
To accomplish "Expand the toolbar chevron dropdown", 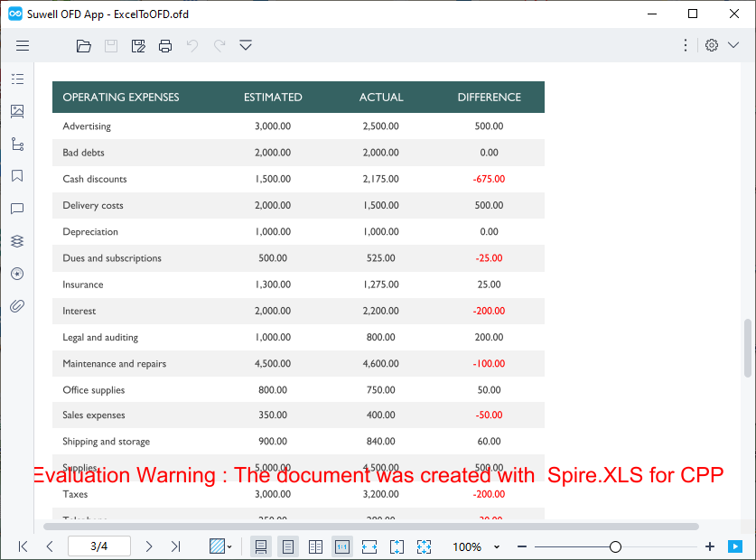I will pyautogui.click(x=245, y=45).
